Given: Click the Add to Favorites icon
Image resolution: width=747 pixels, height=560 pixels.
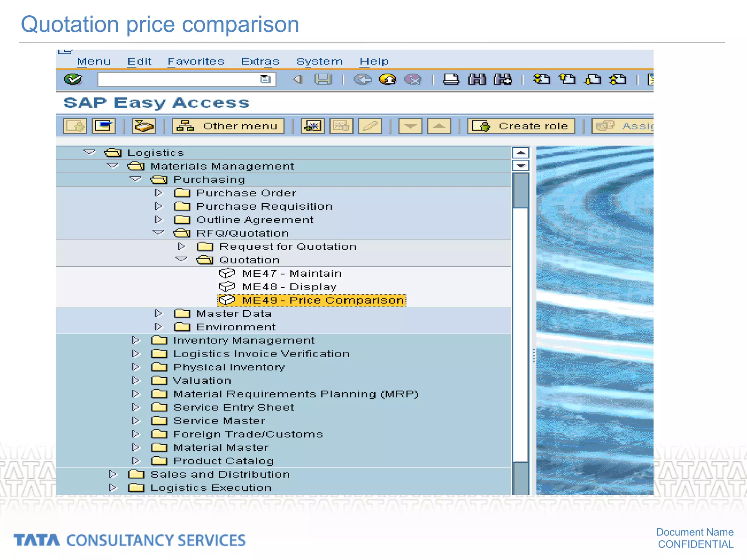Looking at the screenshot, I should [x=313, y=126].
